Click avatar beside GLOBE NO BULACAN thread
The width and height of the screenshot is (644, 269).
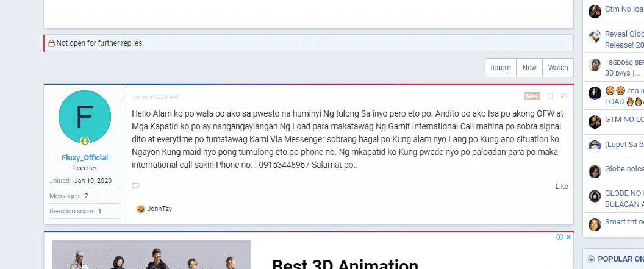pos(595,196)
